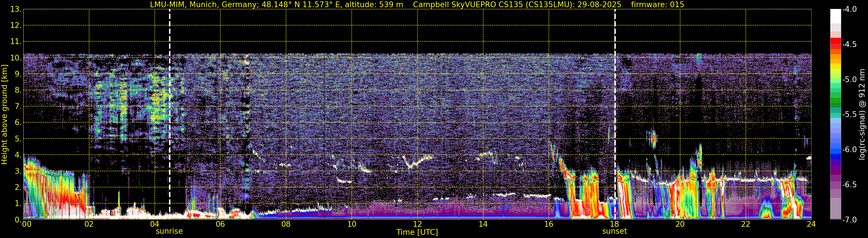Click the '2' height axis label
The image size is (868, 238).
[x=18, y=188]
